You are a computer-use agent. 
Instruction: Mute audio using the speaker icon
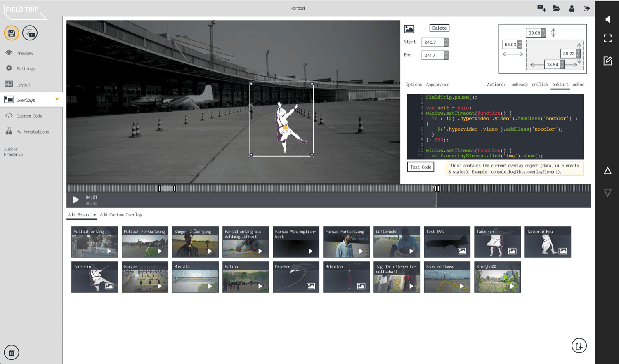coord(607,19)
